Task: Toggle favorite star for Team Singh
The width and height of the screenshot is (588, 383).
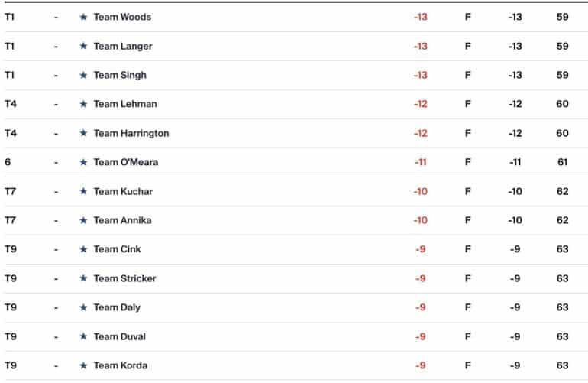Action: (x=83, y=75)
